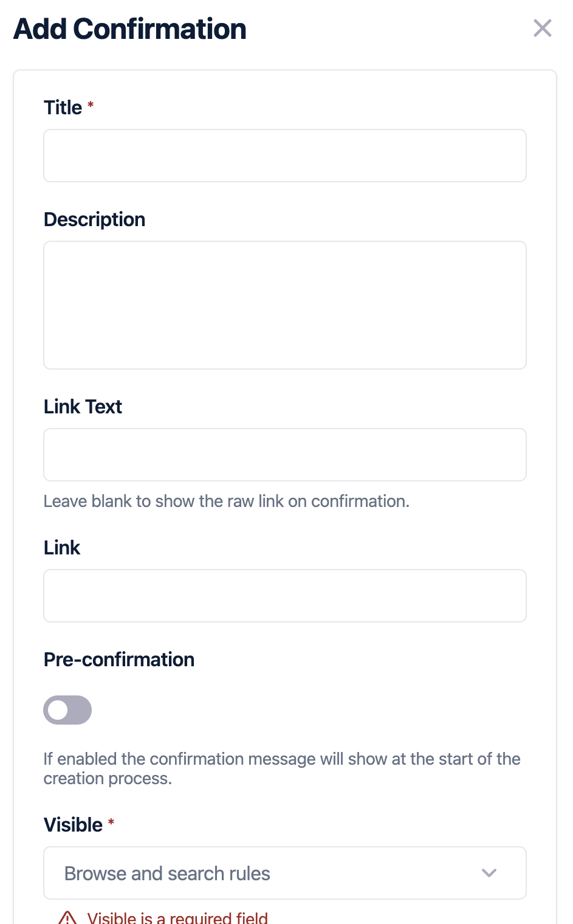Screen dimensions: 573x924
Task: Enable the Pre-confirmation toggle
Action: point(67,710)
